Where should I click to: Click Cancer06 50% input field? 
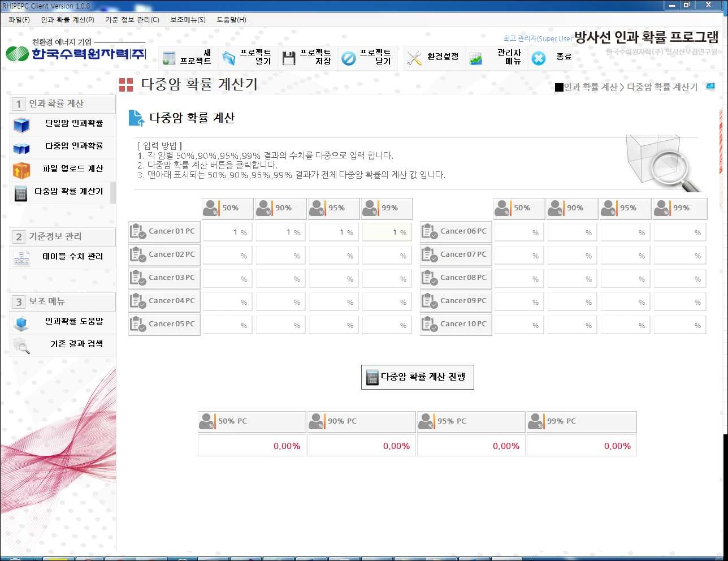[x=519, y=232]
